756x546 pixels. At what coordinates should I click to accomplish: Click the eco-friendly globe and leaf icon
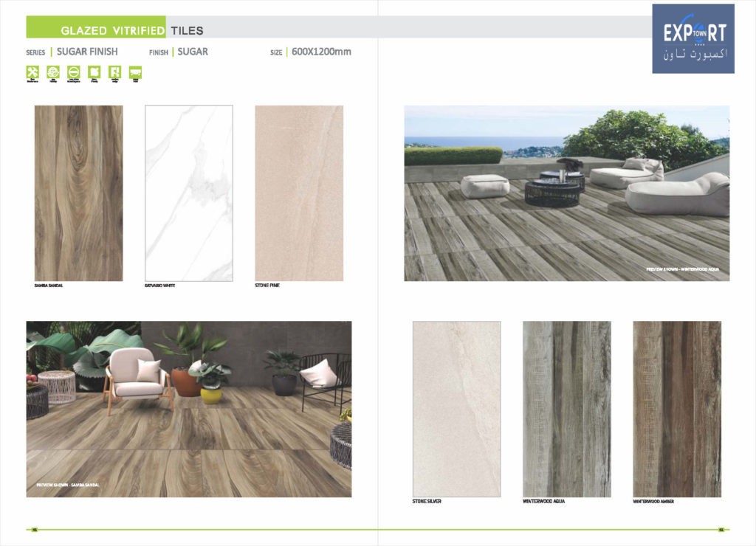[52, 71]
